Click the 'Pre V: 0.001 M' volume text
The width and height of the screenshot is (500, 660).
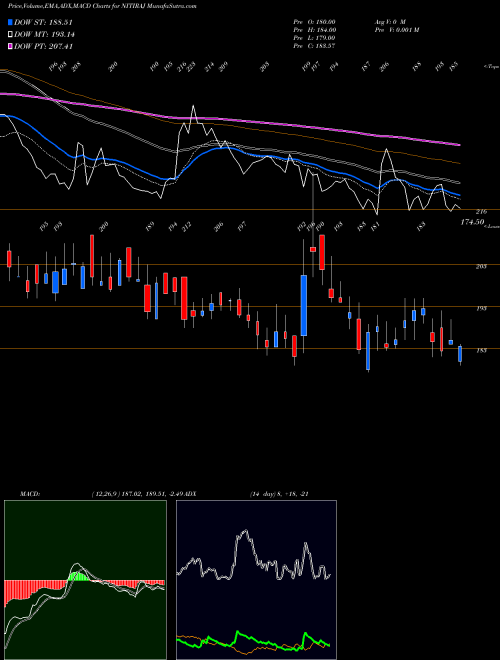[396, 30]
